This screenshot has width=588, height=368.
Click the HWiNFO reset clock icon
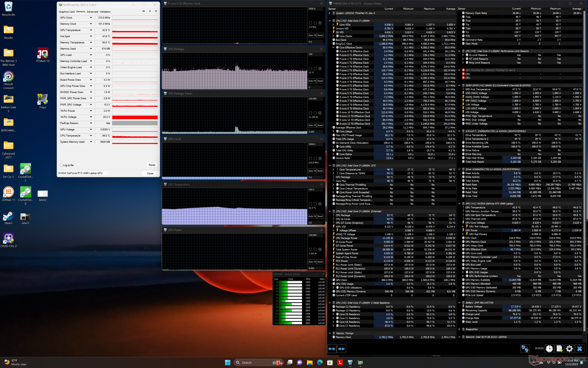(x=549, y=349)
